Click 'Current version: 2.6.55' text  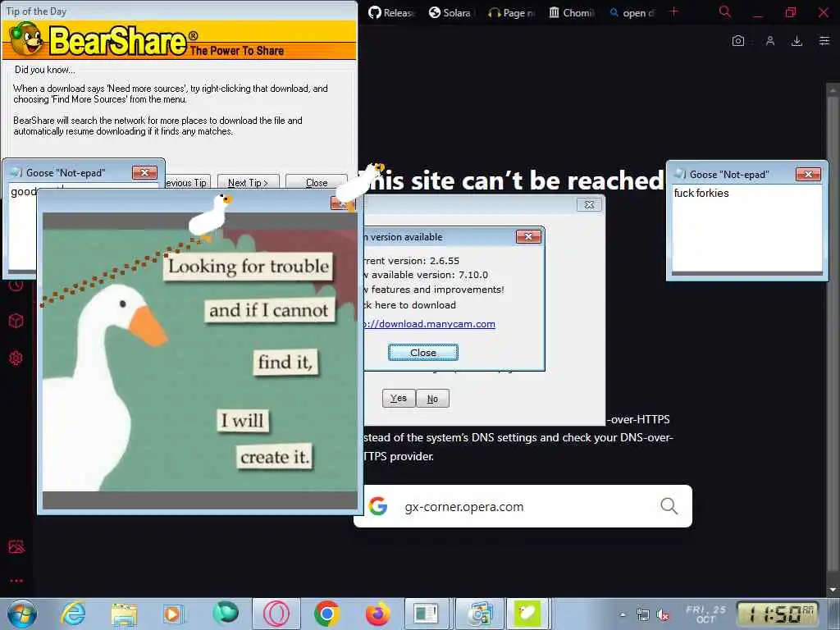point(412,261)
